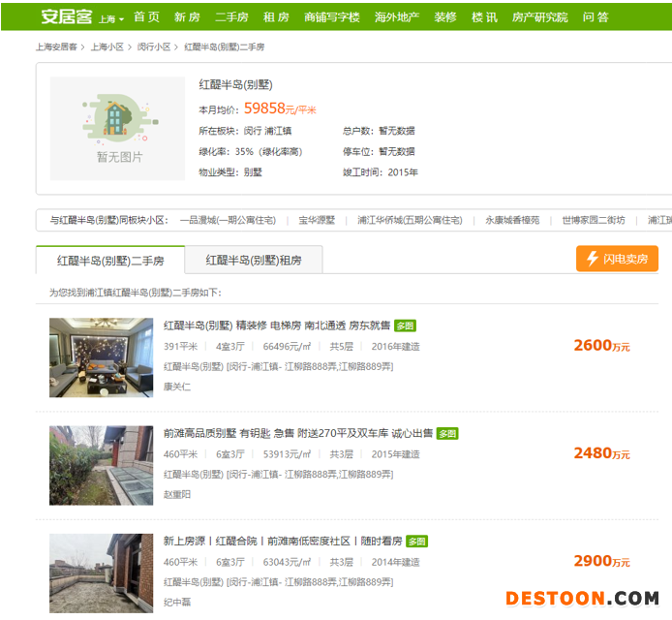Go to 海外地产 in navigation bar
Viewport: 672px width, 620px height.
396,17
